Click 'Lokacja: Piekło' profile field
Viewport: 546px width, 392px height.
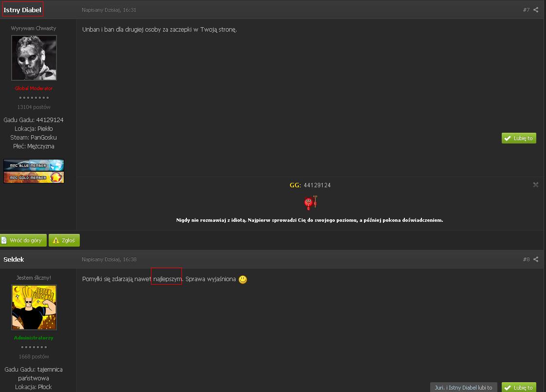(x=34, y=129)
